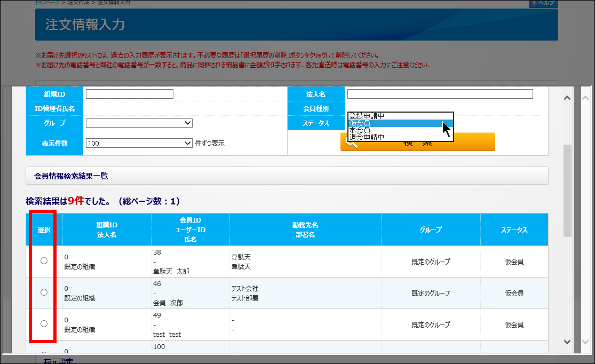
Task: Click the scrollbar down arrow
Action: 567,342
